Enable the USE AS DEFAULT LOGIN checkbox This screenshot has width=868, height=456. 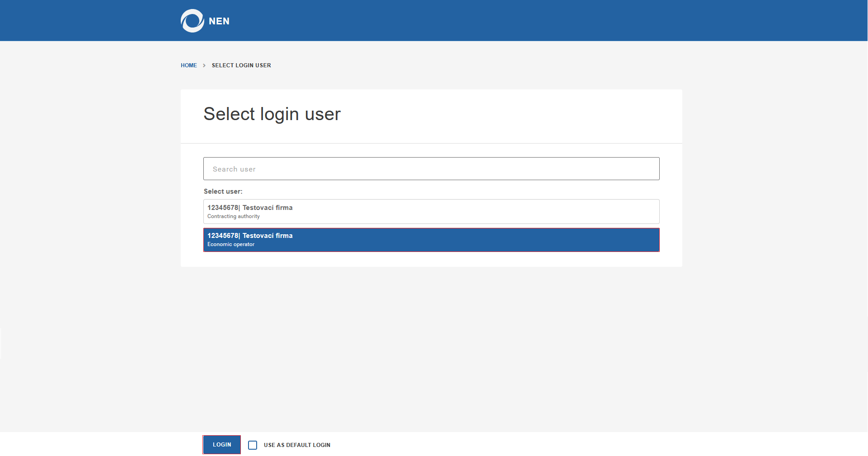(252, 445)
